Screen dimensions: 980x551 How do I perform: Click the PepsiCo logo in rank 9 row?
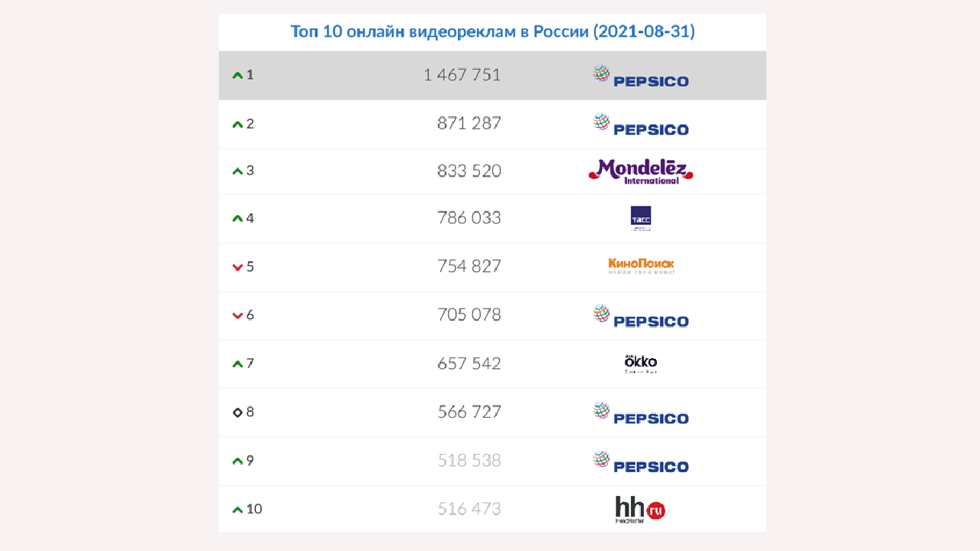coord(641,461)
